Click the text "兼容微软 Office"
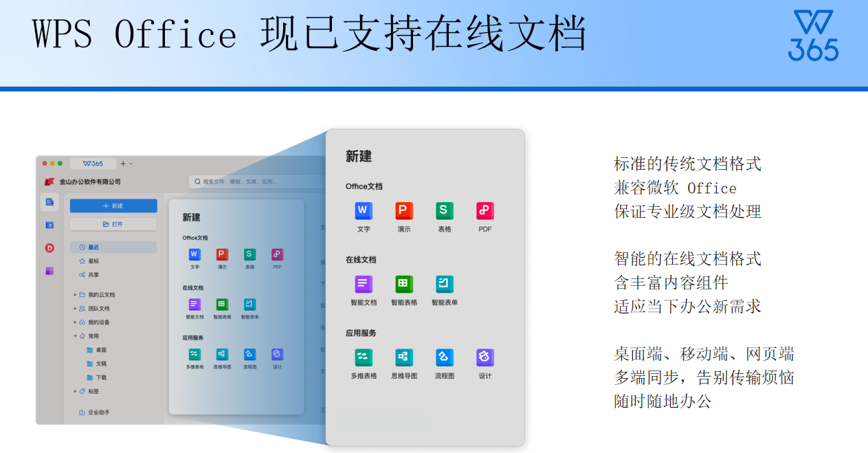This screenshot has width=868, height=453. [675, 188]
